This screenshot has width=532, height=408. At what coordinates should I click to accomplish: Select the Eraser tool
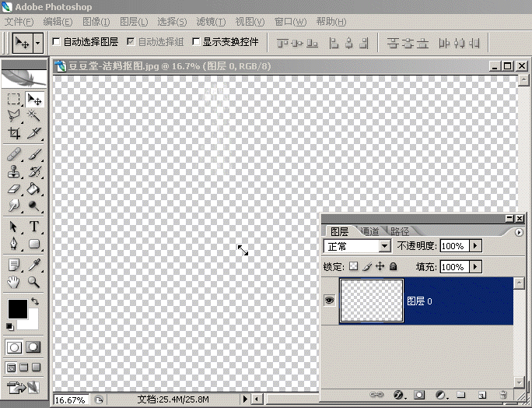(x=13, y=188)
